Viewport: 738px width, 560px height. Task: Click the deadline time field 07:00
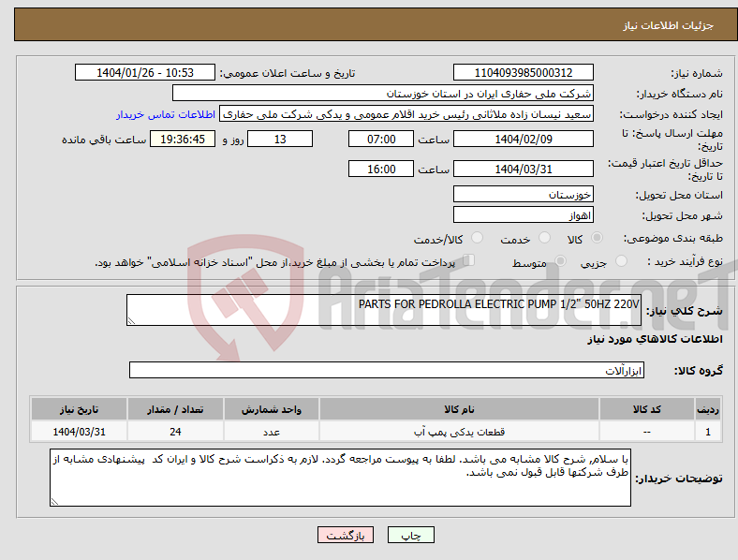[x=381, y=140]
